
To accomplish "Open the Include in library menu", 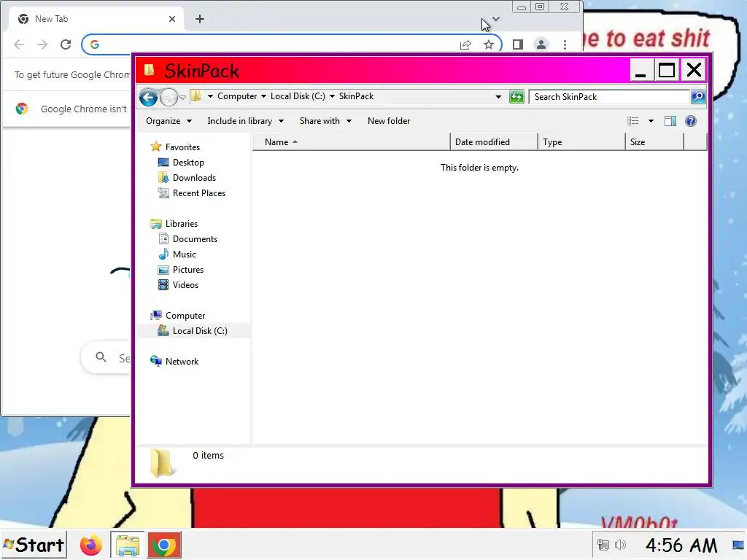I will click(x=245, y=121).
